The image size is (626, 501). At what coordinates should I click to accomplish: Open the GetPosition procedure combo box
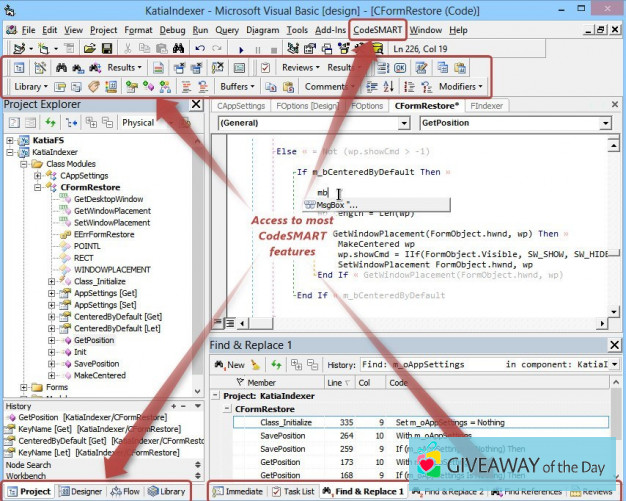[x=513, y=124]
